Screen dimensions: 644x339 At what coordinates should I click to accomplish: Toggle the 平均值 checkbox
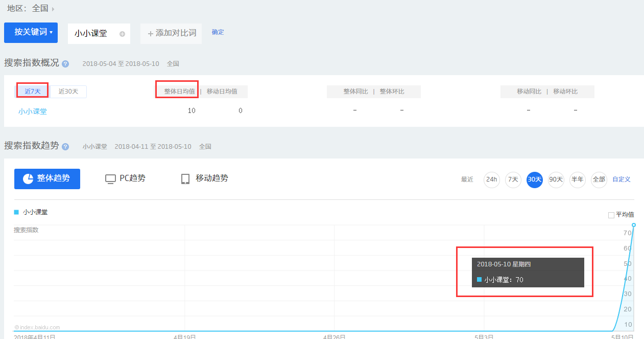611,215
